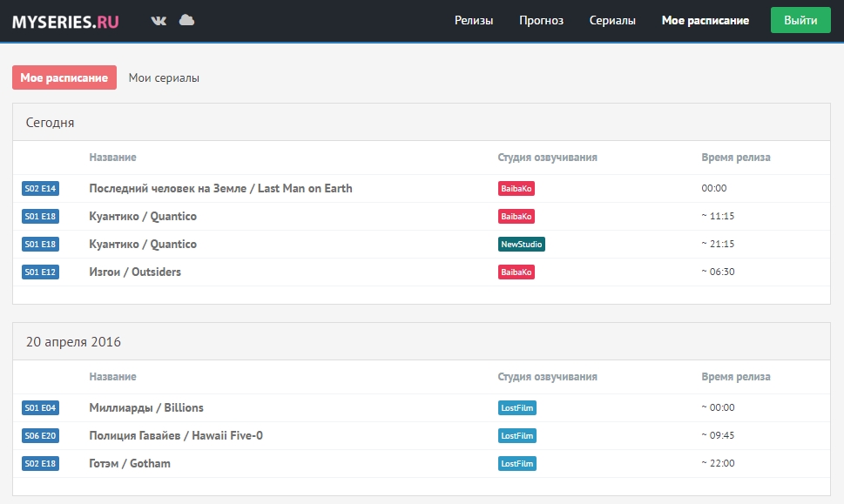Screen dimensions: 844x504
Task: Click LostFilm badge for Gotham
Action: (517, 464)
